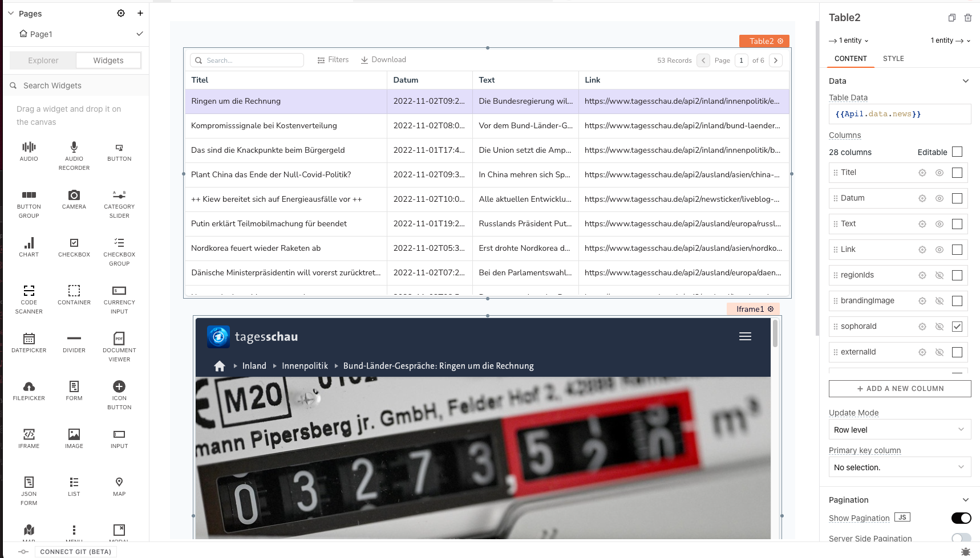Open the outgoing 1 entity dropdown
980x558 pixels.
pyautogui.click(x=950, y=40)
